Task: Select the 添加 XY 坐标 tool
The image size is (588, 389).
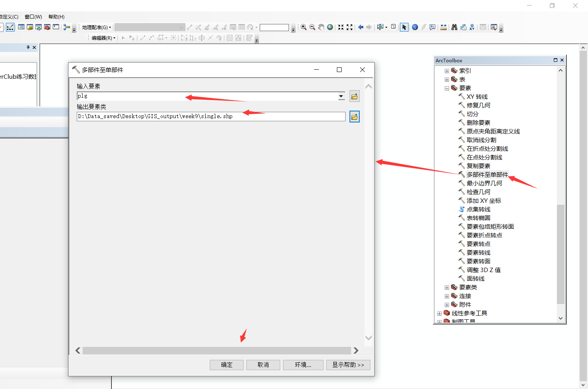Action: (x=484, y=201)
